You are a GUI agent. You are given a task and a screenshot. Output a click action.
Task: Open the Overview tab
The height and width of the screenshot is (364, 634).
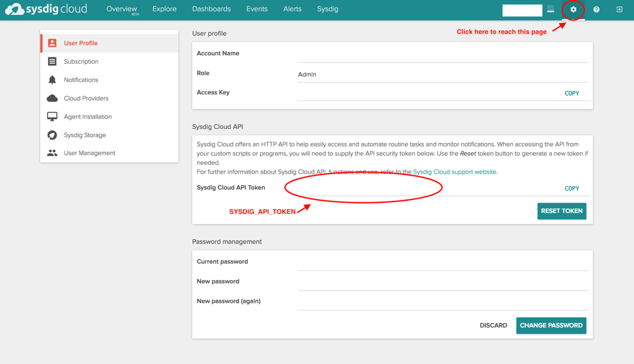coord(122,9)
